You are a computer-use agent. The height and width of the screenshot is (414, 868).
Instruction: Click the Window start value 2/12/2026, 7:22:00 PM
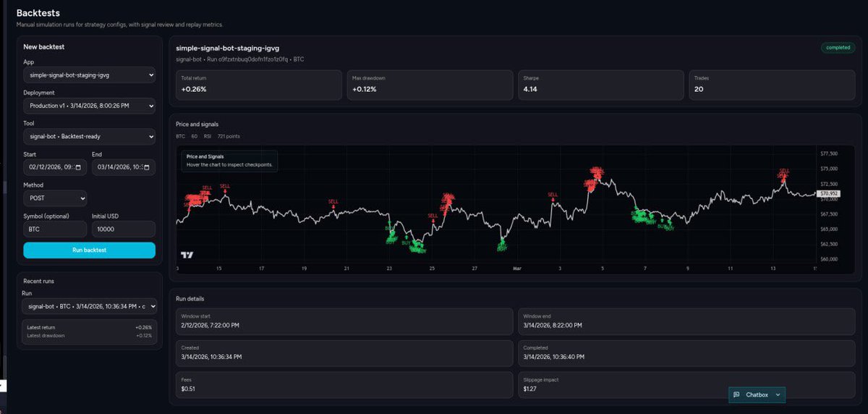coord(210,325)
